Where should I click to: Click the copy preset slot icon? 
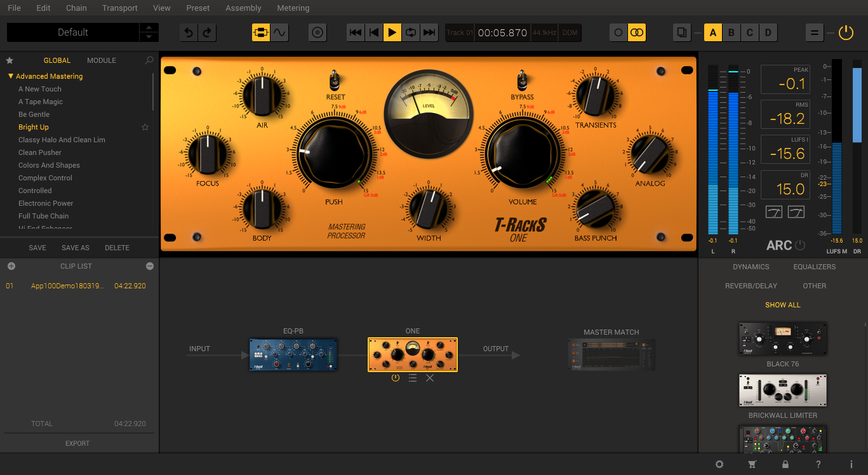(682, 32)
